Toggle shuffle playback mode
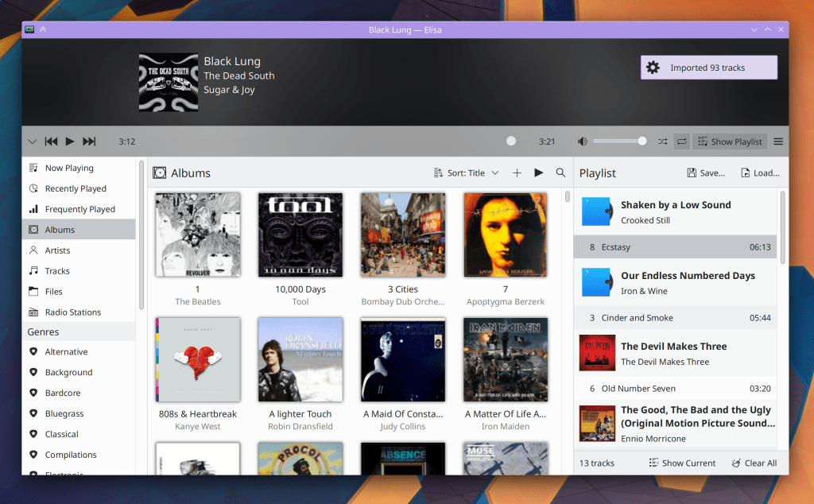The image size is (814, 504). 662,142
